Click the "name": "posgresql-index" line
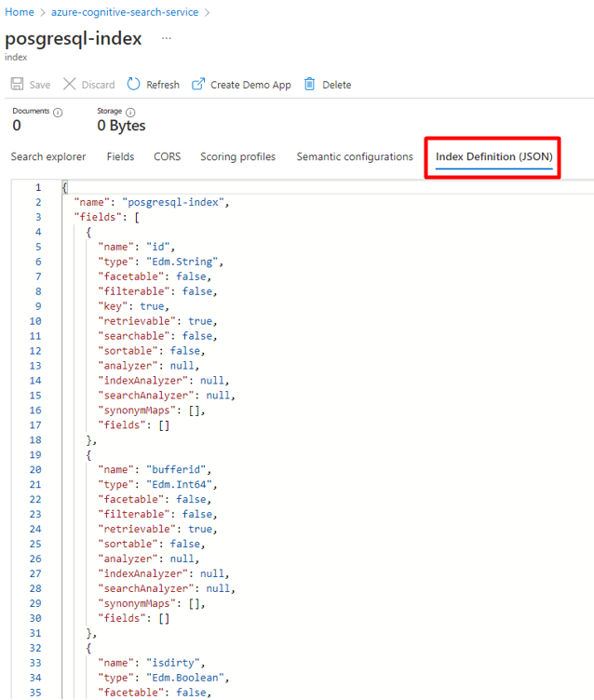 click(152, 202)
